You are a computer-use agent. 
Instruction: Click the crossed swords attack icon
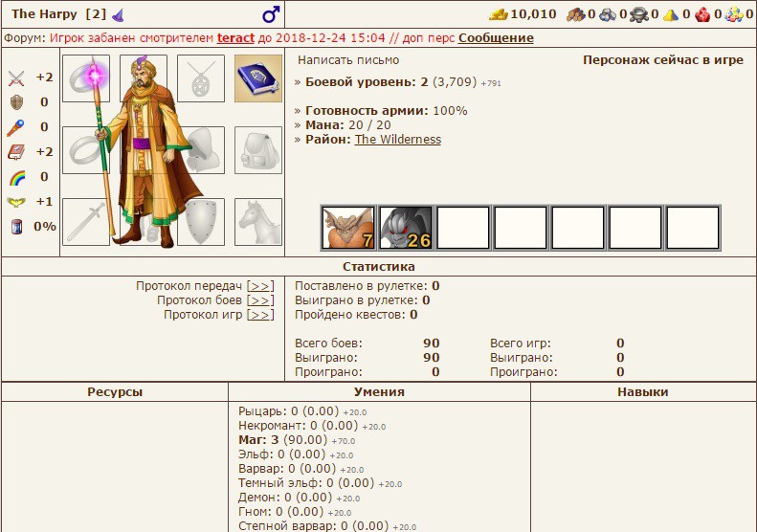[16, 78]
